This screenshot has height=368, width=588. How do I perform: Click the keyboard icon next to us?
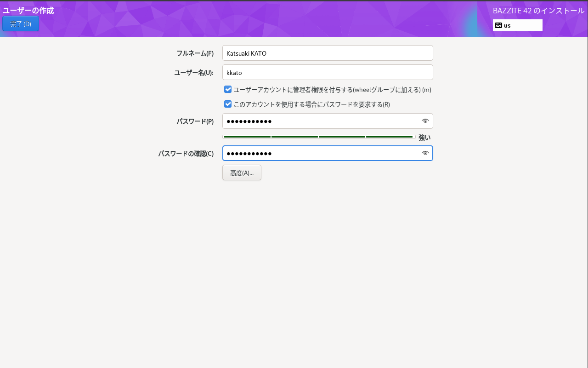tap(499, 25)
